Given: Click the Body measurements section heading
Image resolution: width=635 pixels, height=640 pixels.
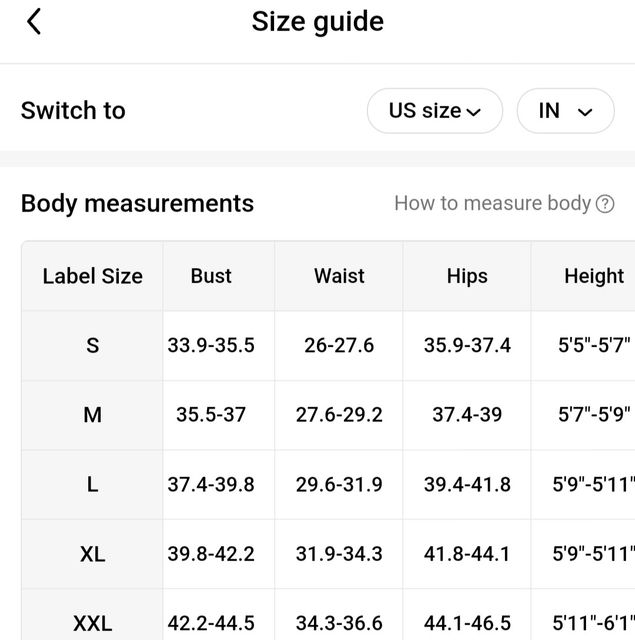Looking at the screenshot, I should point(137,203).
